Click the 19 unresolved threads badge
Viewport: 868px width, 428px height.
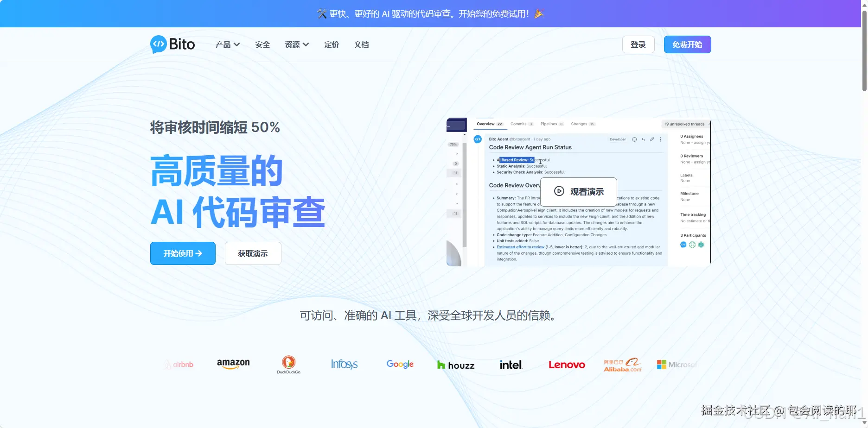tap(685, 124)
